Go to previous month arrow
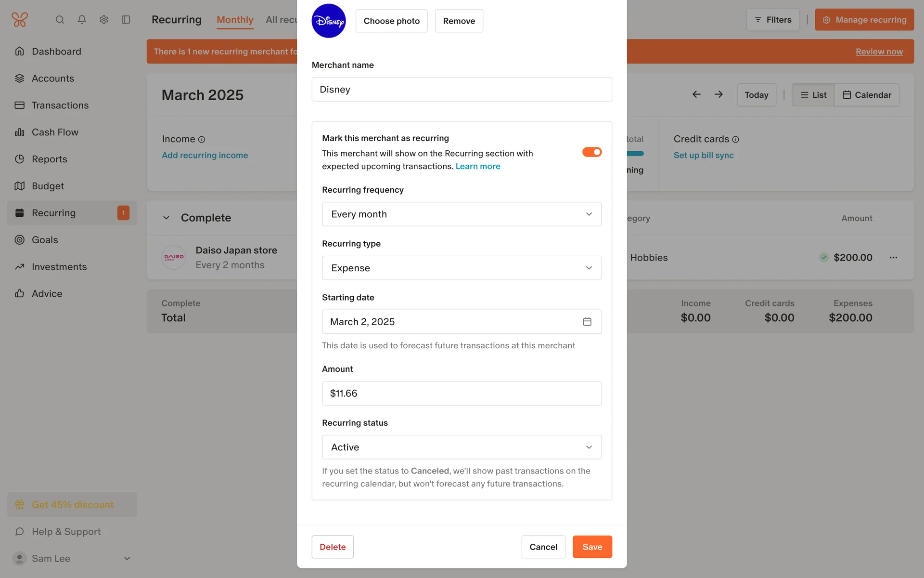 [x=696, y=94]
